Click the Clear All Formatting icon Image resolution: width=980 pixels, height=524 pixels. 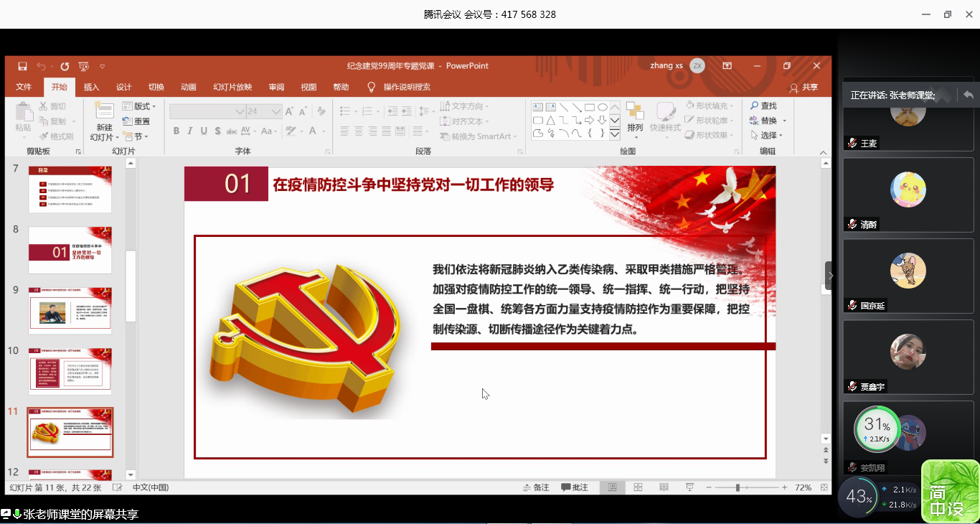tap(321, 111)
